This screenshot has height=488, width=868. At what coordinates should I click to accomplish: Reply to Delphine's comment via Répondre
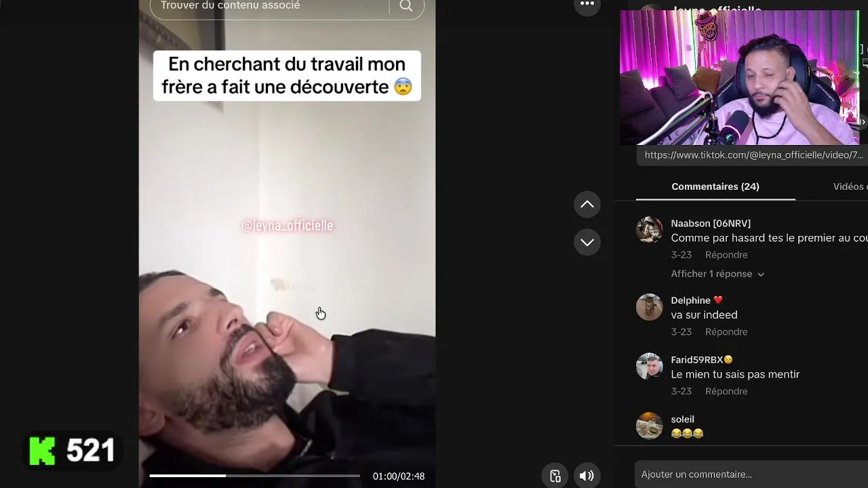[726, 331]
